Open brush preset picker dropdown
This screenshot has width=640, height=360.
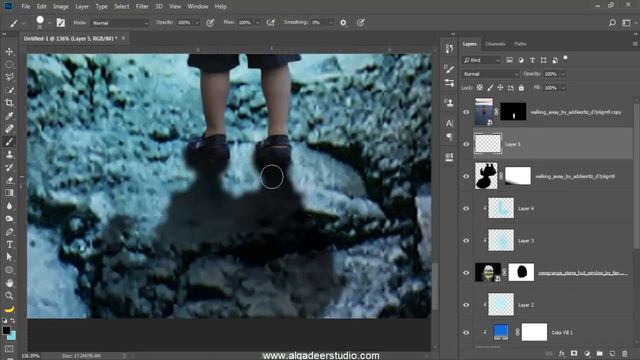click(49, 23)
